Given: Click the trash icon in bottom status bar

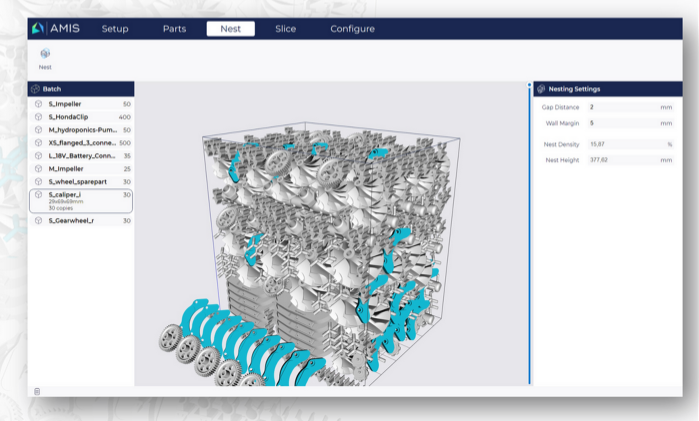Looking at the screenshot, I should tap(37, 391).
